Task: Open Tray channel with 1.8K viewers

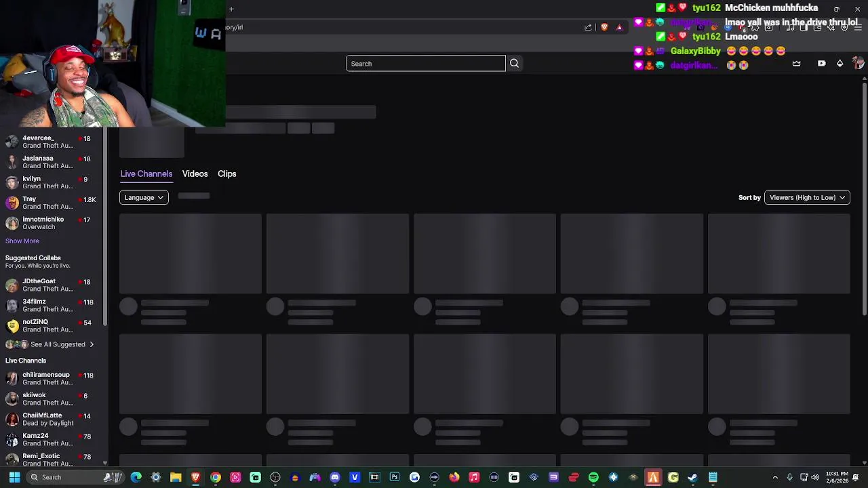Action: (52, 203)
